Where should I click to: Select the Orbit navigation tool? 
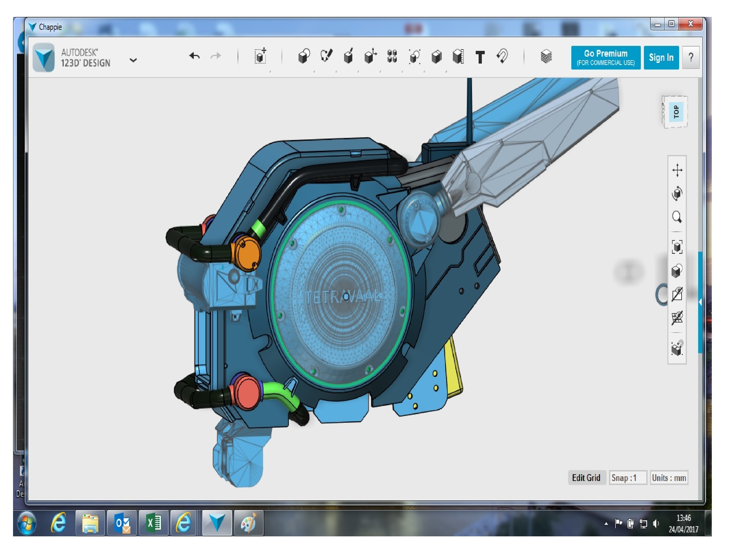[x=677, y=193]
